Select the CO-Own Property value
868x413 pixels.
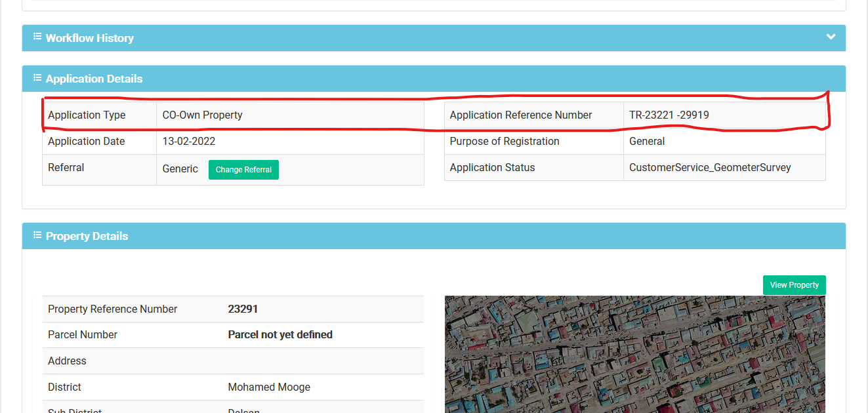click(203, 115)
